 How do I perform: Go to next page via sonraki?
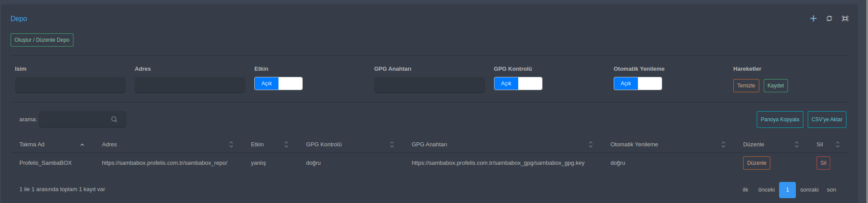[x=809, y=190]
